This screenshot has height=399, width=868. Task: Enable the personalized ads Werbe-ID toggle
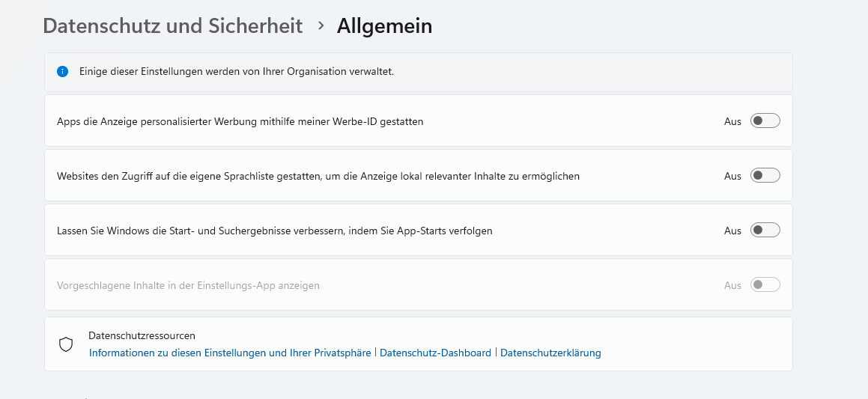coord(765,121)
